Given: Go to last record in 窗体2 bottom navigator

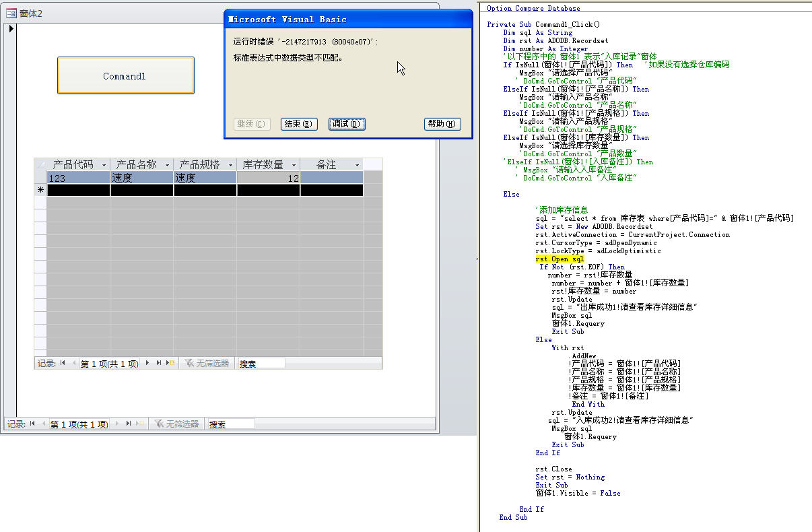Looking at the screenshot, I should 128,424.
